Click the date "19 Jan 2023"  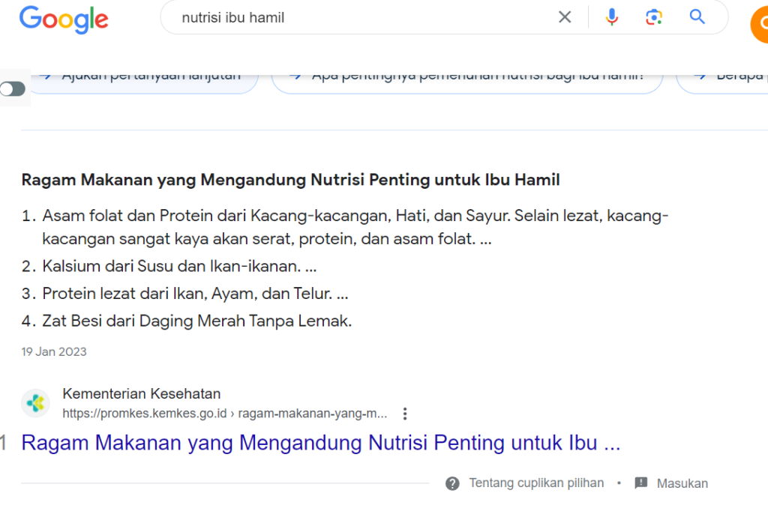(54, 352)
